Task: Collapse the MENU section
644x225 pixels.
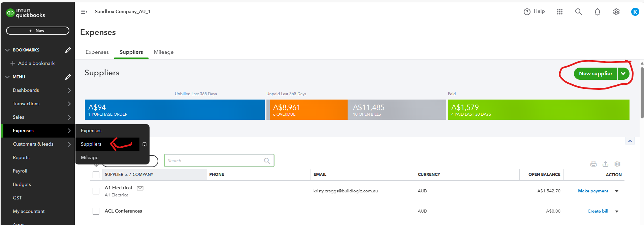Action: coord(7,77)
